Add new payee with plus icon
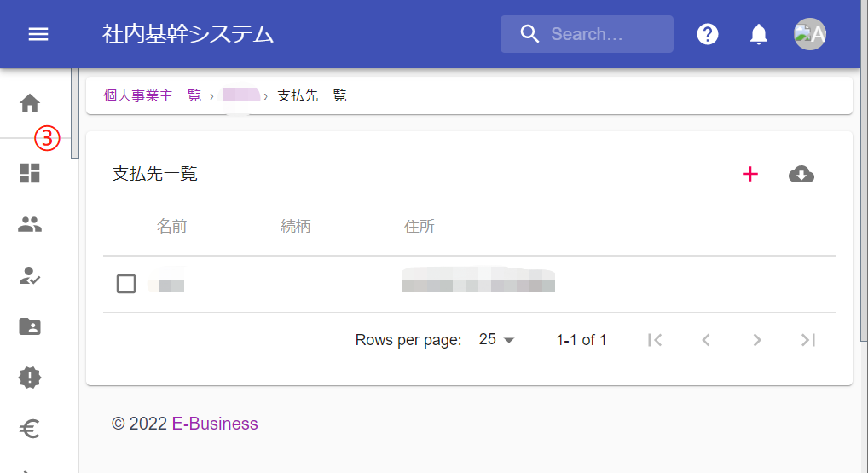Image resolution: width=868 pixels, height=473 pixels. coord(750,175)
